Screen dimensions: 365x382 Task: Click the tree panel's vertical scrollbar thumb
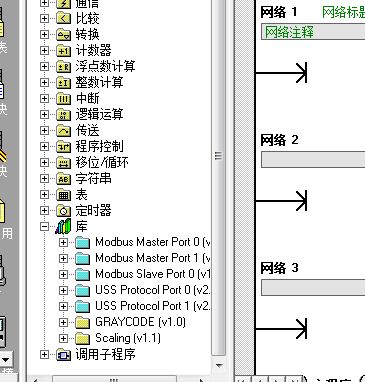tap(219, 156)
